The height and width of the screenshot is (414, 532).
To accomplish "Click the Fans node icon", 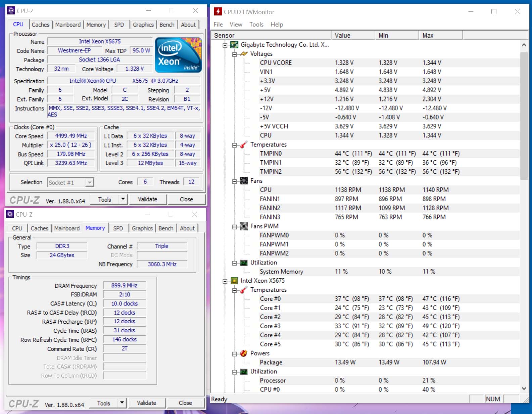I will click(244, 181).
